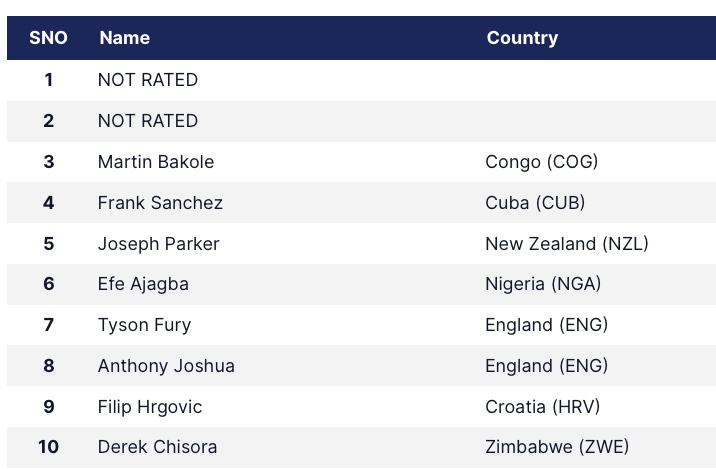Click the first NOT RATED entry
Screen dimensions: 716x470
coord(148,80)
